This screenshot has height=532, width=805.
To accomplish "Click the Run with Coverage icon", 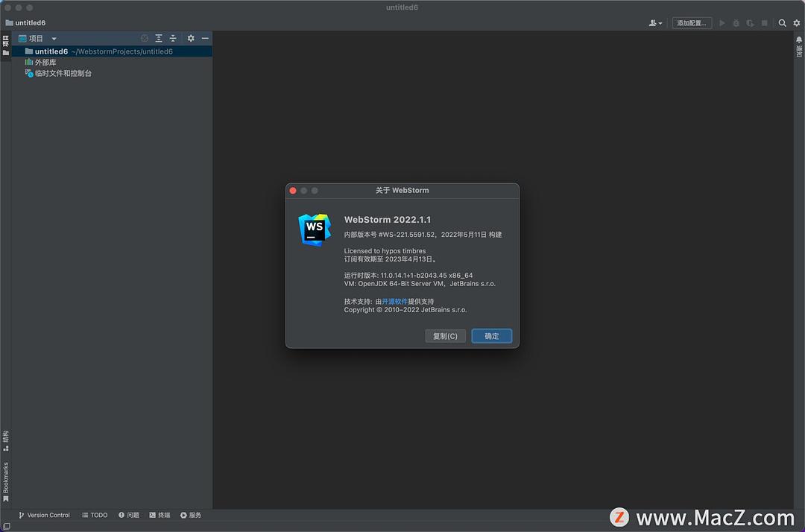I will (x=750, y=23).
